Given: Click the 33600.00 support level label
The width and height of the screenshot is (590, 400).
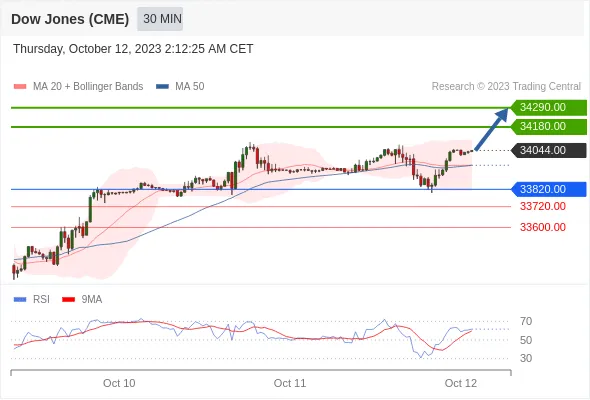Looking at the screenshot, I should (x=543, y=227).
